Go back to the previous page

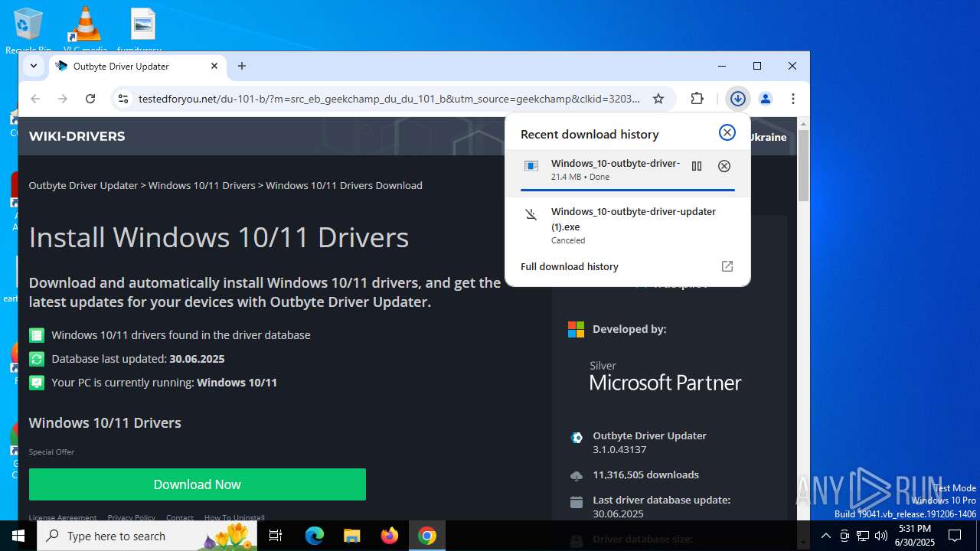pyautogui.click(x=35, y=99)
